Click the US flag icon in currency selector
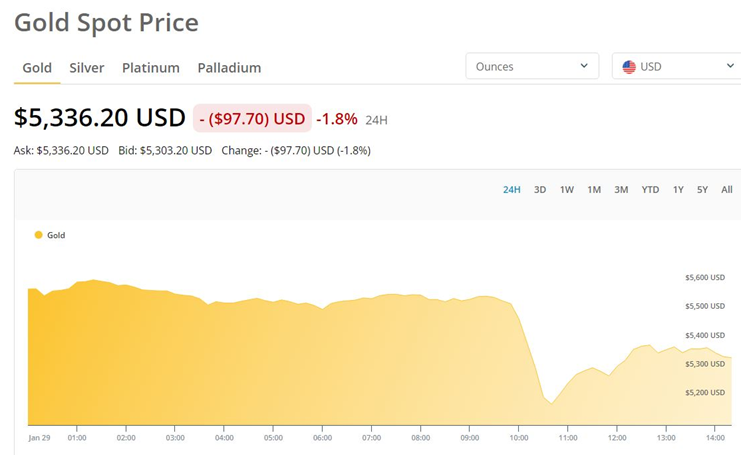Viewport: 743px width, 457px height. (x=629, y=67)
